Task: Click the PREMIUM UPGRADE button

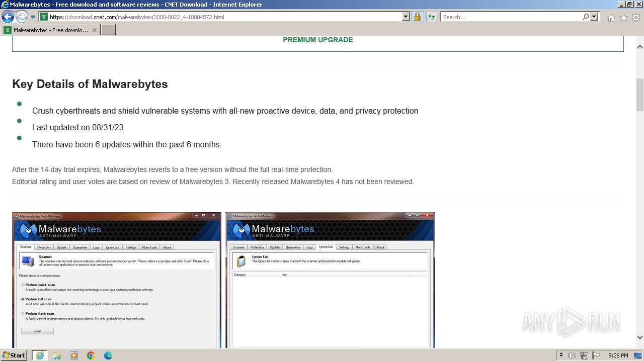Action: coord(318,40)
